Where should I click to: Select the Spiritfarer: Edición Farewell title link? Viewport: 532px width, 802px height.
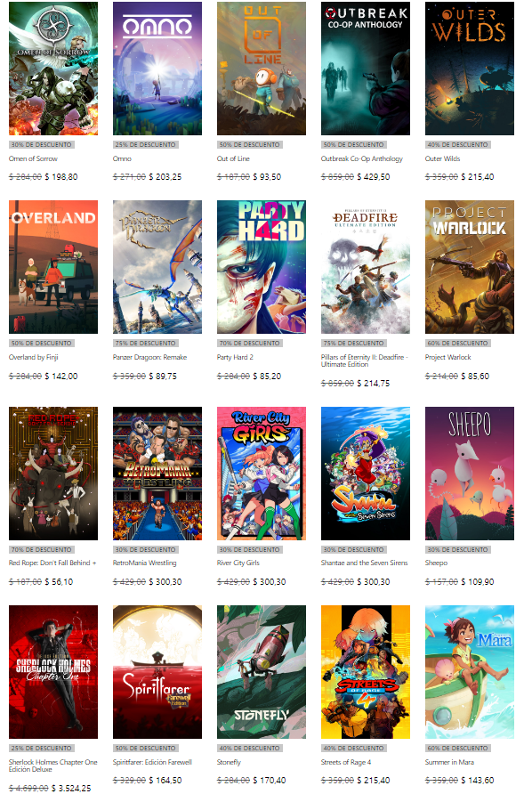pyautogui.click(x=152, y=762)
